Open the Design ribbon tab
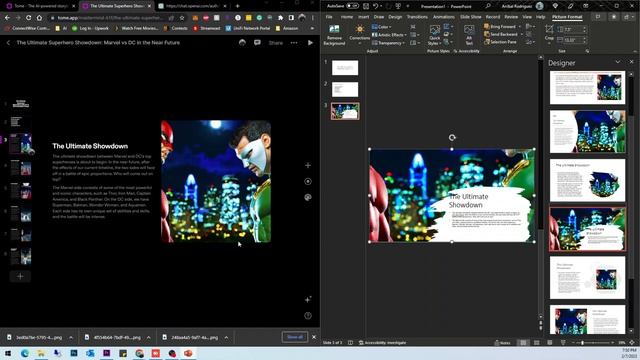The image size is (640, 360). click(x=395, y=17)
